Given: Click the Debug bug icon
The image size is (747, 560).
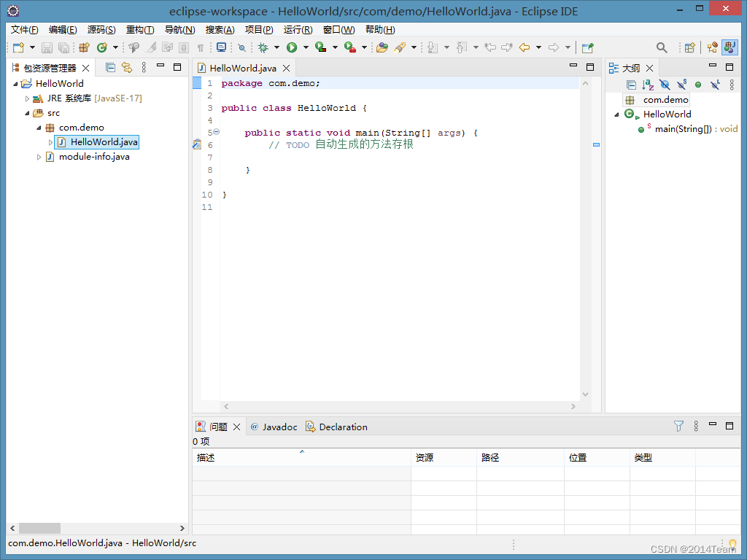Looking at the screenshot, I should [x=263, y=47].
